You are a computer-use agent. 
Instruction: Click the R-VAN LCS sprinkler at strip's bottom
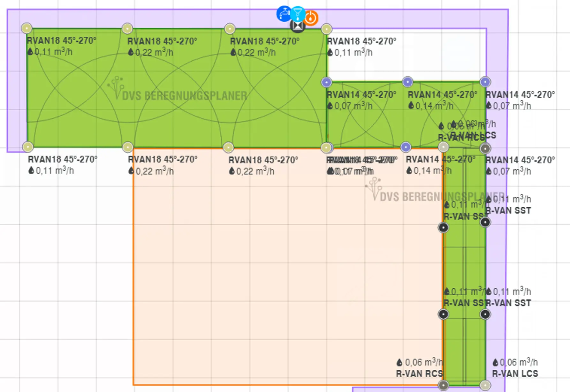pyautogui.click(x=485, y=385)
